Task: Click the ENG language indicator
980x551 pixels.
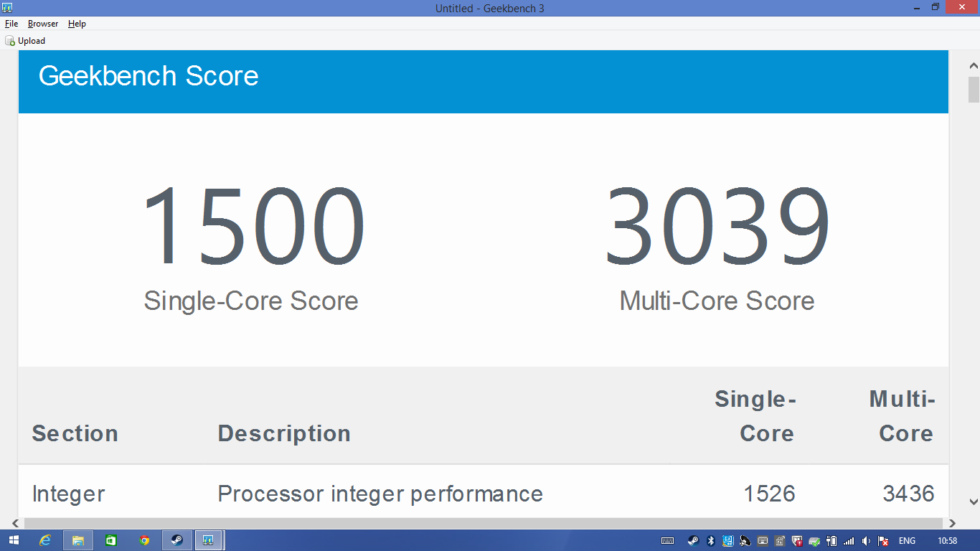Action: point(907,541)
